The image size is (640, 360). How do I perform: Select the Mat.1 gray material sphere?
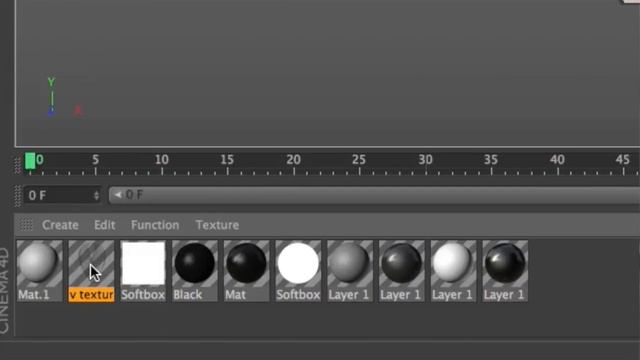[x=40, y=271]
